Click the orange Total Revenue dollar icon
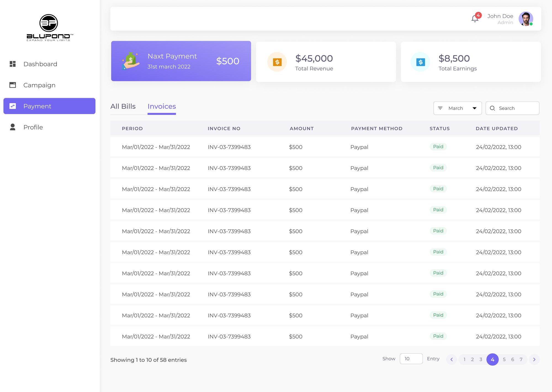 pos(277,62)
